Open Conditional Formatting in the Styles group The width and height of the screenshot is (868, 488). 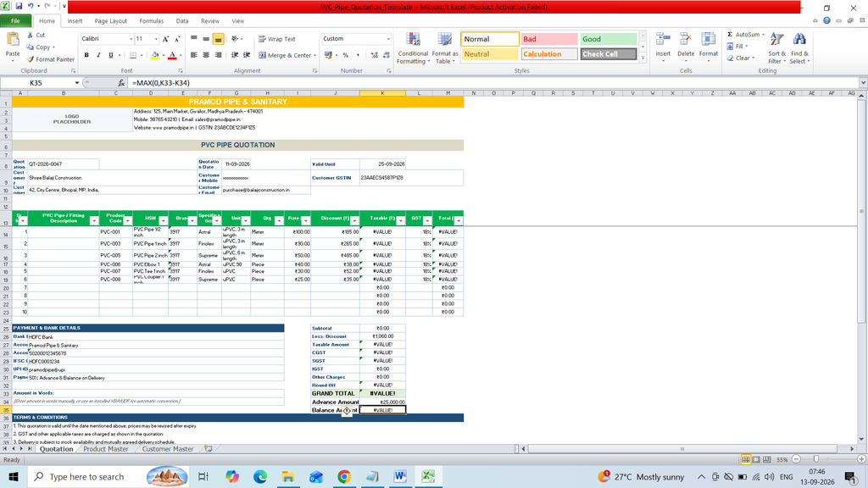413,47
